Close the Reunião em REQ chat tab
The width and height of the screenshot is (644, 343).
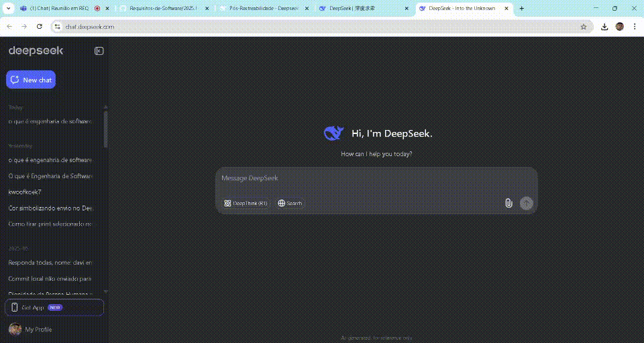[x=107, y=8]
